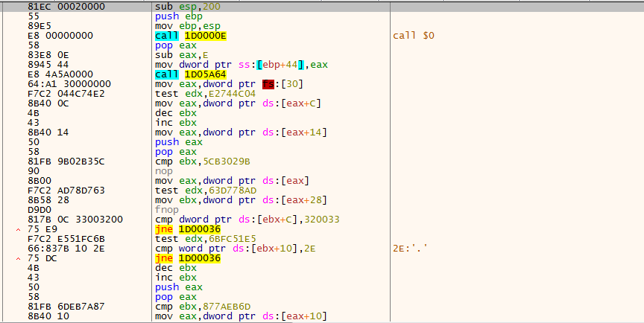Click the bytes '81EC 00020000'
The image size is (644, 323).
pyautogui.click(x=66, y=7)
